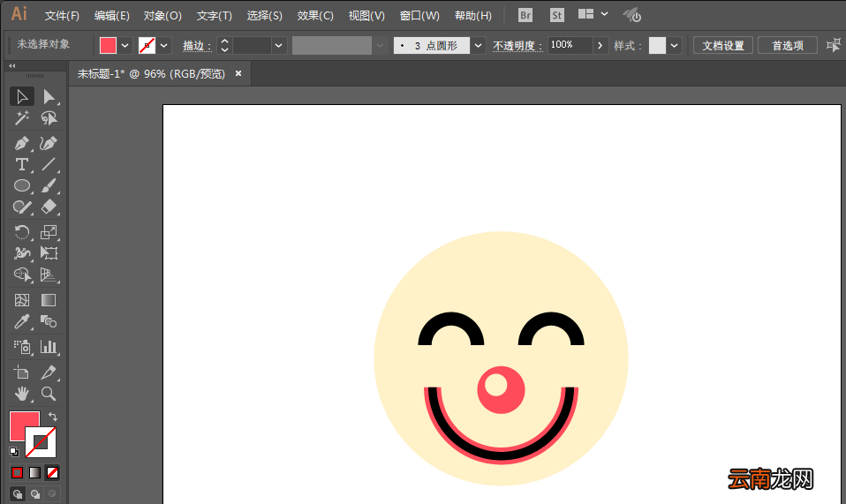Click the 文档设置 button
The width and height of the screenshot is (846, 504).
click(x=723, y=46)
